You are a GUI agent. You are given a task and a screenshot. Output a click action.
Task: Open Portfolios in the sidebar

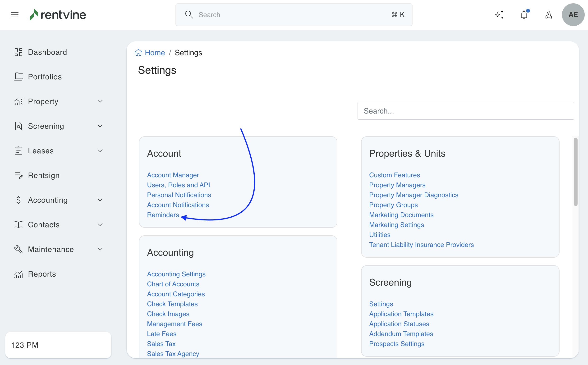tap(45, 77)
